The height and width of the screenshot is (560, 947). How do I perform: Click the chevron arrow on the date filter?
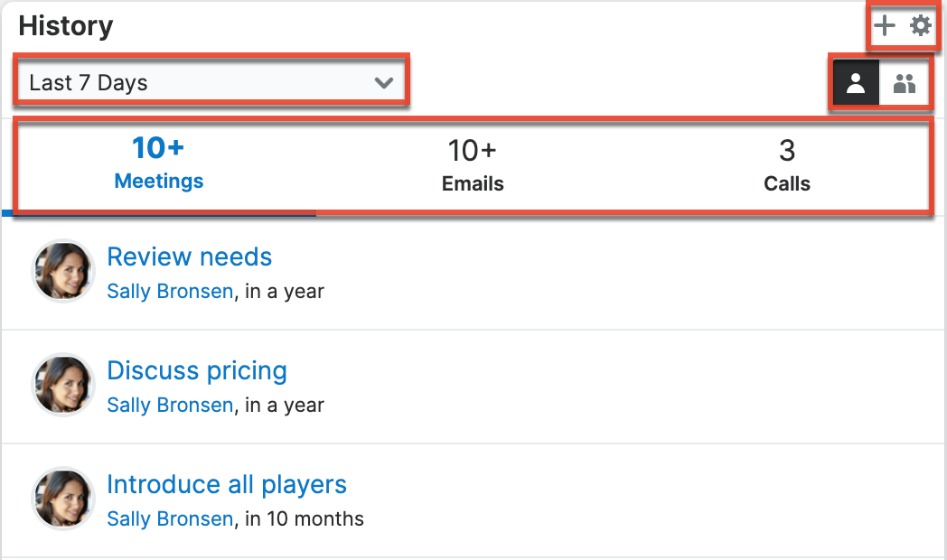(384, 83)
